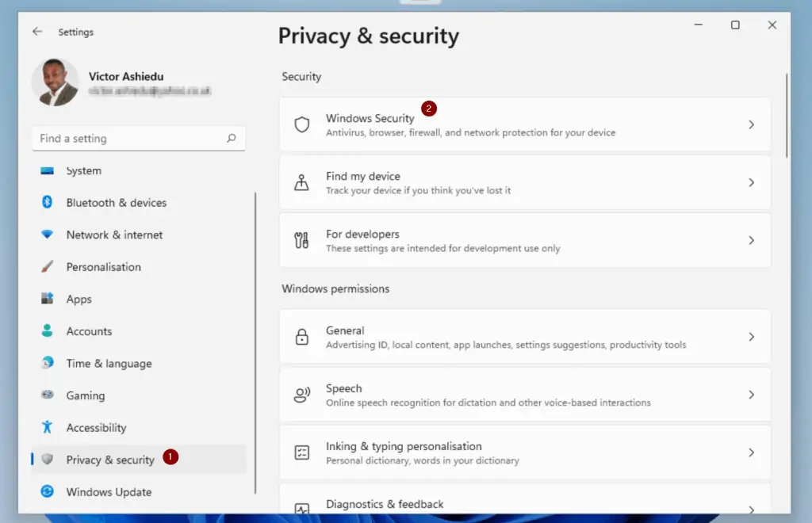
Task: Open Gaming settings
Action: [139, 395]
